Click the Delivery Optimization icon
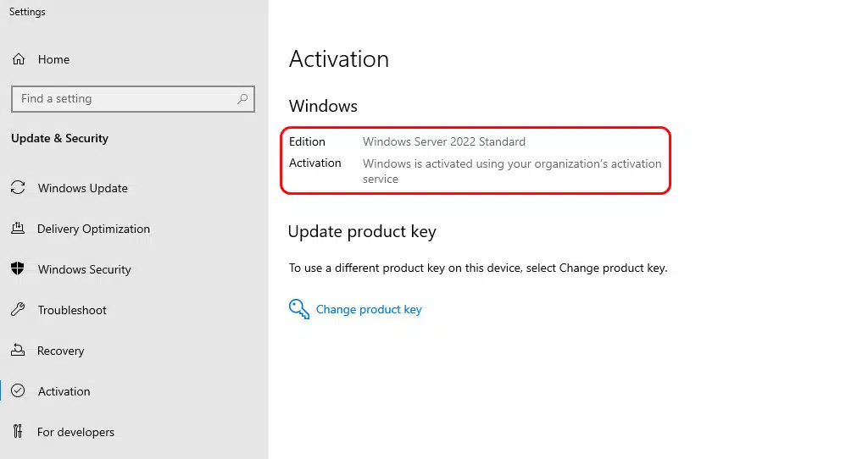868x459 pixels. click(18, 229)
